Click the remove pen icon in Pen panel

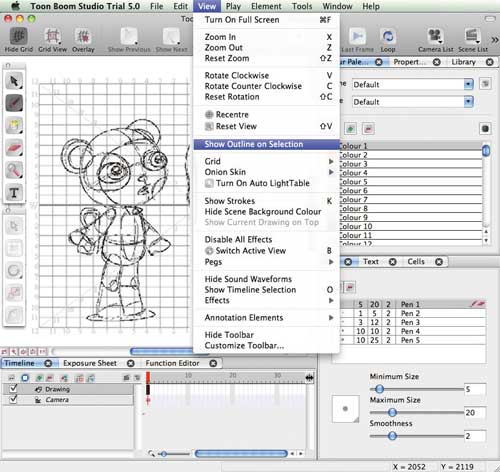click(x=349, y=287)
